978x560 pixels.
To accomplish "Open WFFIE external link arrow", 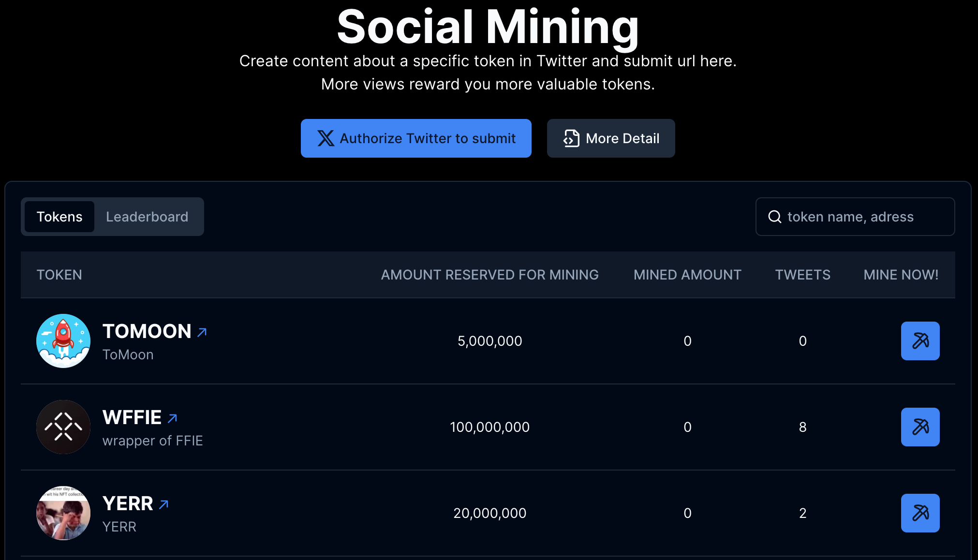I will [172, 418].
